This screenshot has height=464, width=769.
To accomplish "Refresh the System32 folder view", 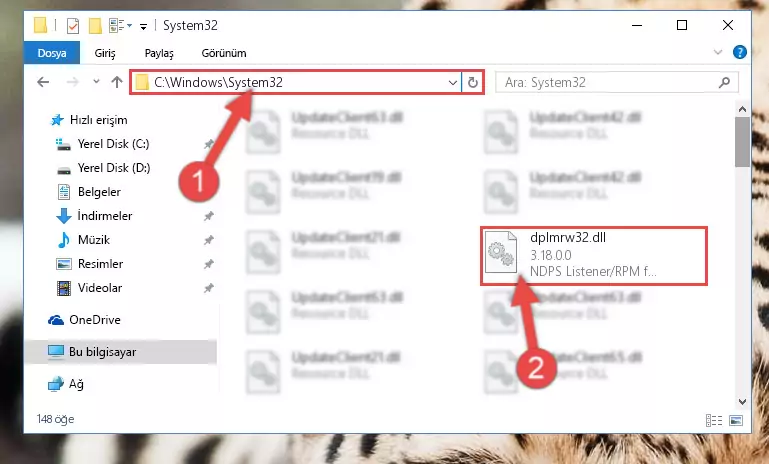I will pyautogui.click(x=472, y=82).
